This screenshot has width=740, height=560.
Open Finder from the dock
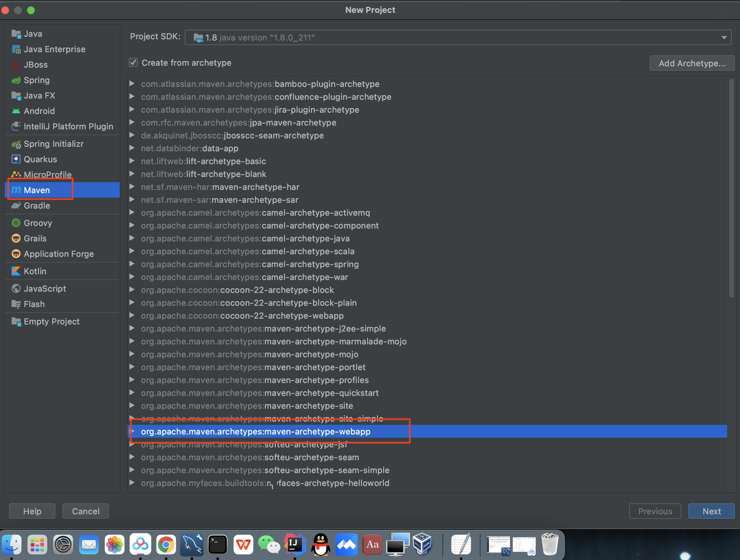pos(12,544)
